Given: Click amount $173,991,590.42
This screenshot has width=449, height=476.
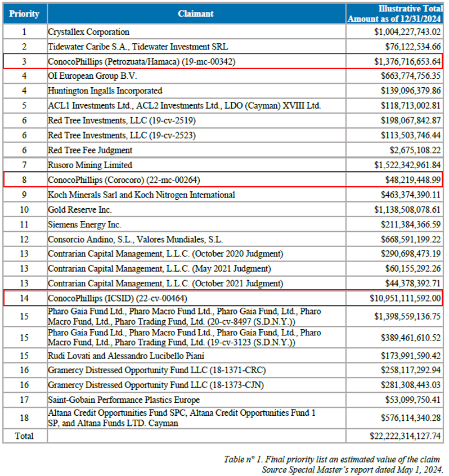Looking at the screenshot, I should pyautogui.click(x=411, y=356).
